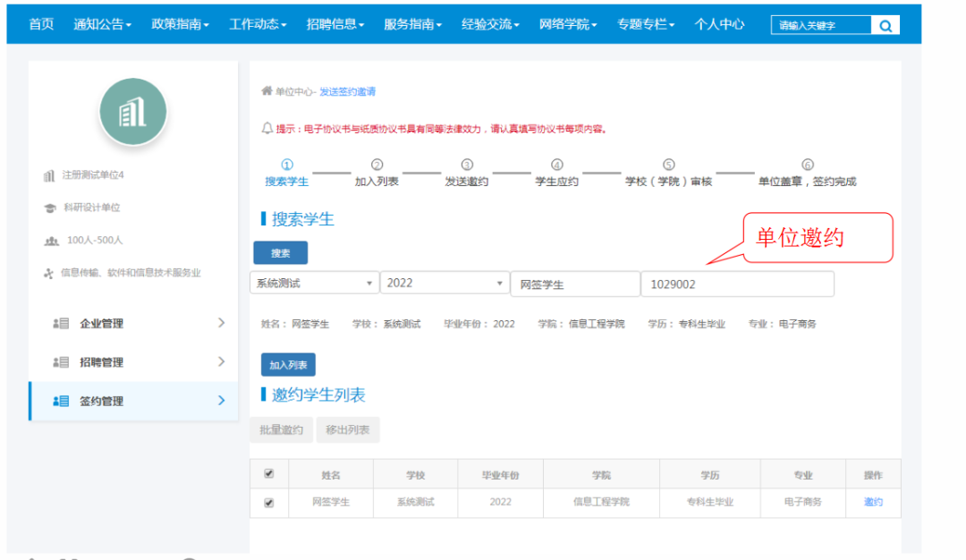Expand the 招聘管理 chevron
Image resolution: width=966 pixels, height=560 pixels.
pos(221,361)
